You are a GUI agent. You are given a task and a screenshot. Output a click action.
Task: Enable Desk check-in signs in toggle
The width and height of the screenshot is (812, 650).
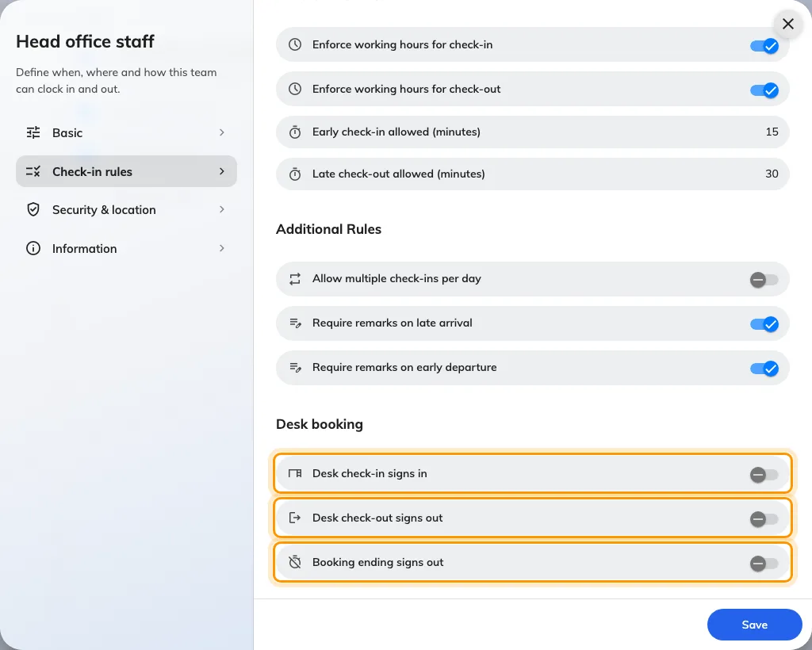click(764, 475)
